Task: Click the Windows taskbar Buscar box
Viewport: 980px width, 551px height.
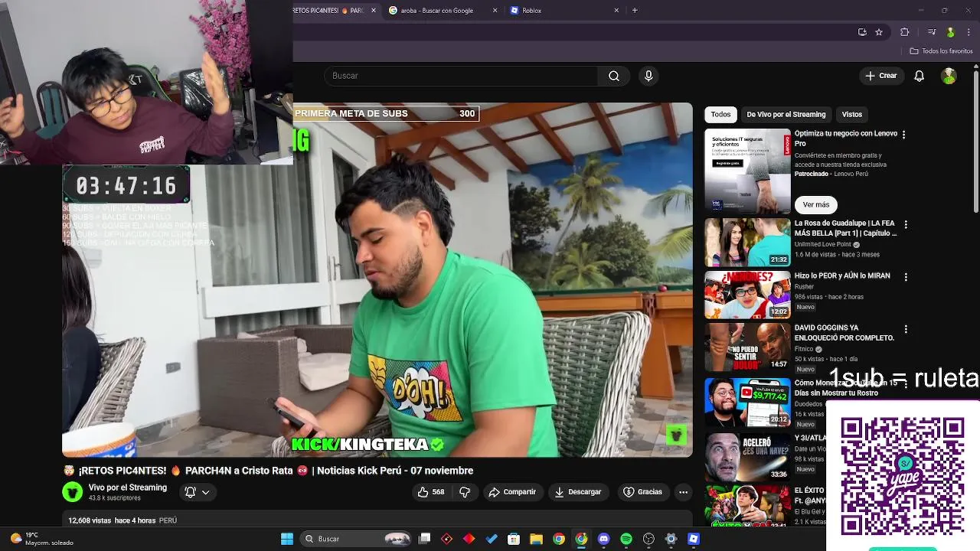Action: pyautogui.click(x=356, y=539)
